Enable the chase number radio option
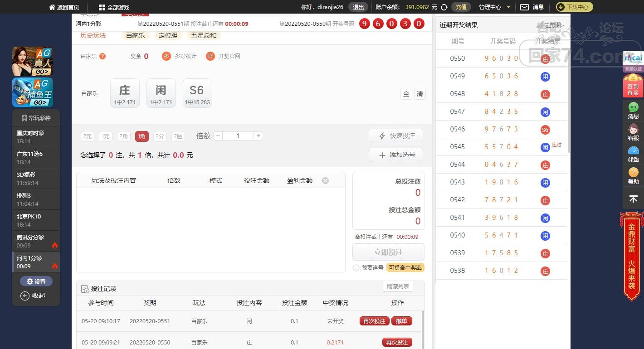 (356, 268)
